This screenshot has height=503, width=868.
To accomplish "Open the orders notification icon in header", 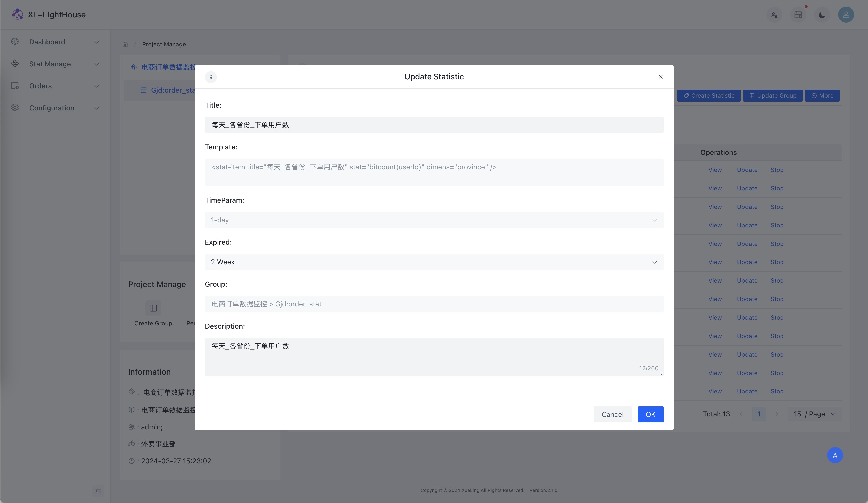I will 798,15.
